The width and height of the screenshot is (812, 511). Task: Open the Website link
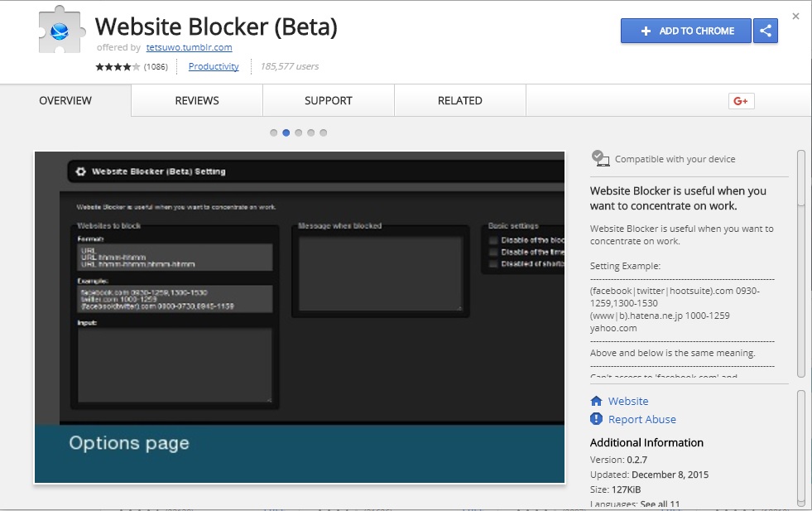[628, 401]
